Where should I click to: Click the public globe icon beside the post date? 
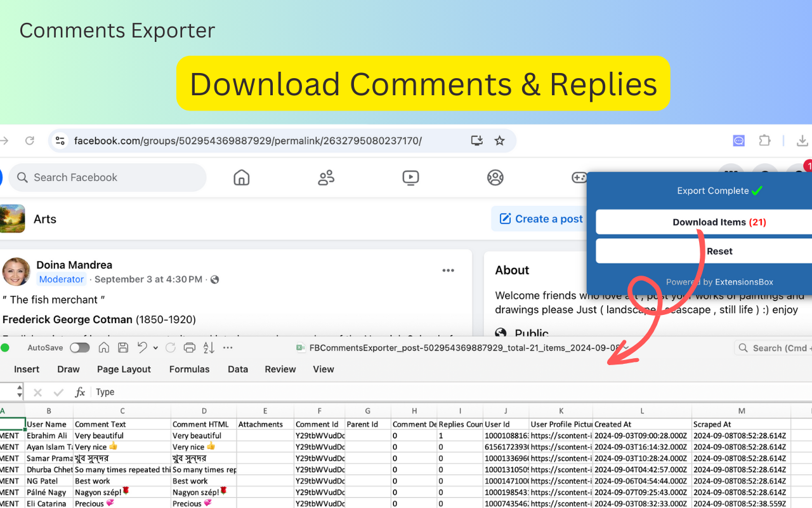click(214, 279)
